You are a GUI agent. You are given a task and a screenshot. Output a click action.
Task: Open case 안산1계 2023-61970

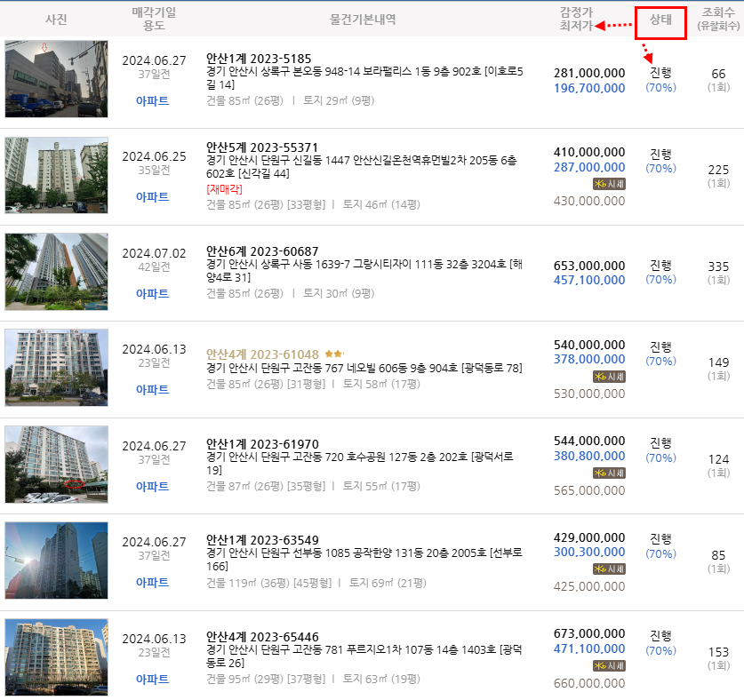click(262, 444)
